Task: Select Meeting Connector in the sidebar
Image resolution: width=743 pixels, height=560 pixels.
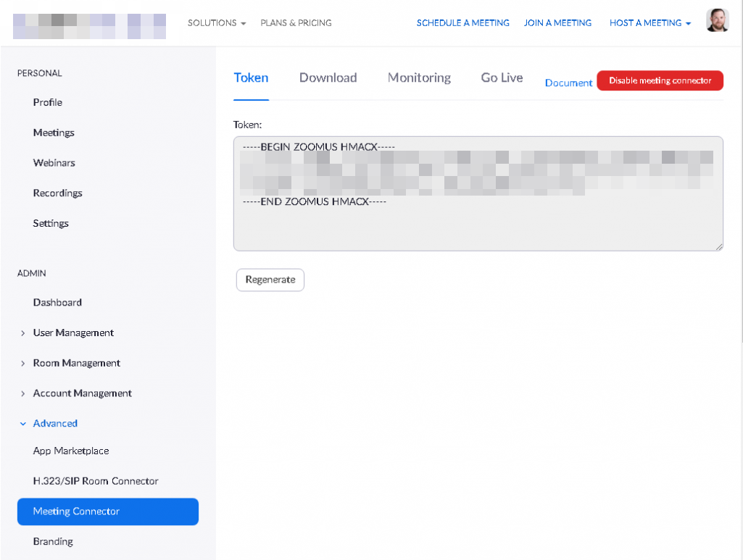Action: 108,511
